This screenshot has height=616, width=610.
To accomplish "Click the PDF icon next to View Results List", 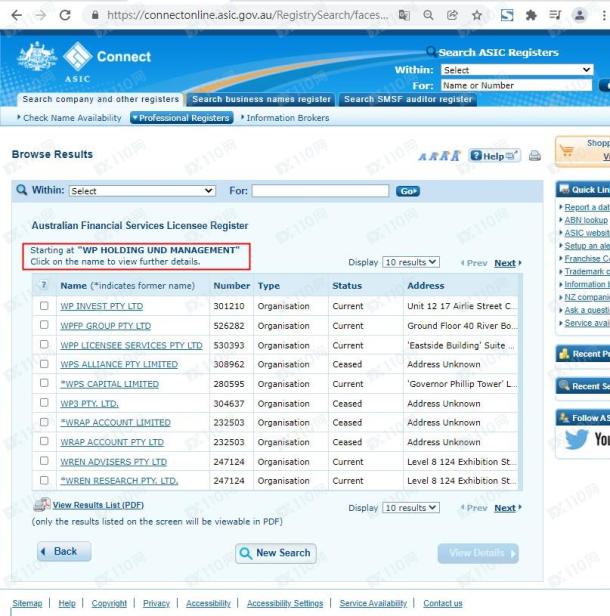I will tap(42, 504).
